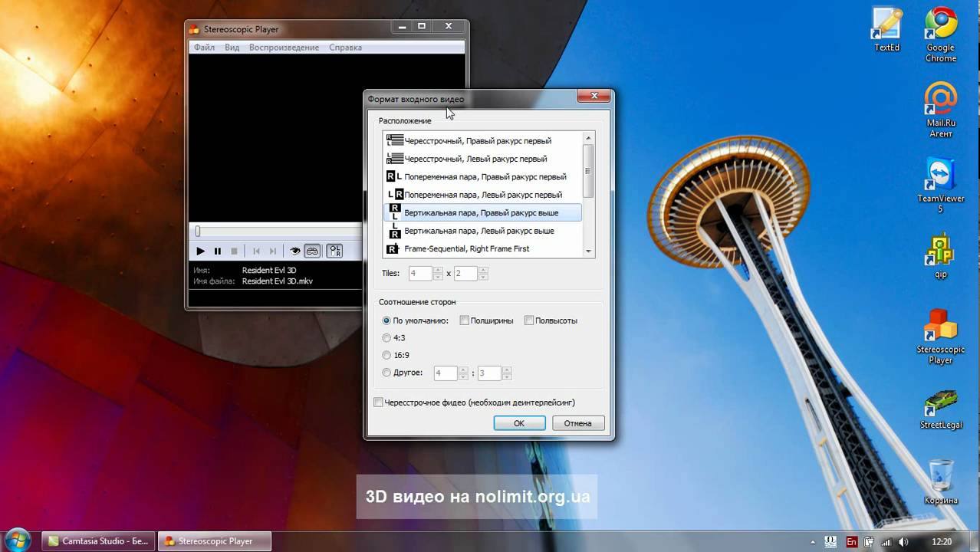Select 'Вертикальная пара, Левый ракурс выше' text
The height and width of the screenshot is (552, 980).
[x=479, y=231]
